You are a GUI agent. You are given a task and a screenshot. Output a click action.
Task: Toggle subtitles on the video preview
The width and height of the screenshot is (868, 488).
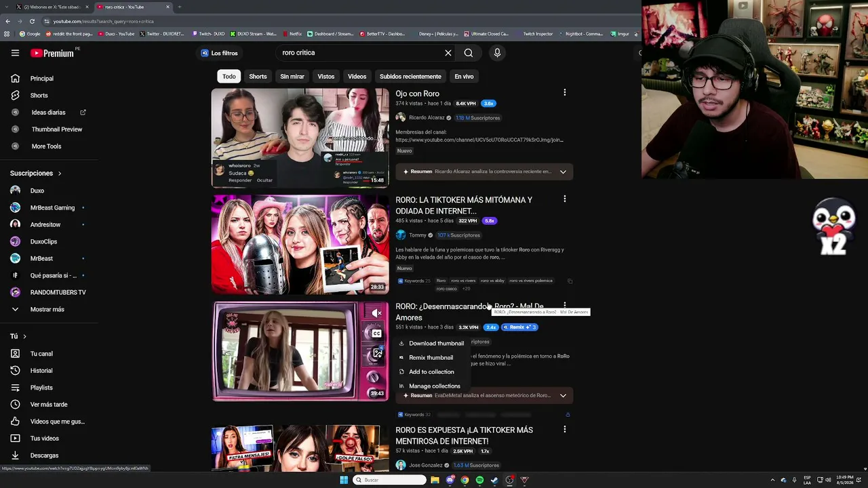(x=376, y=333)
